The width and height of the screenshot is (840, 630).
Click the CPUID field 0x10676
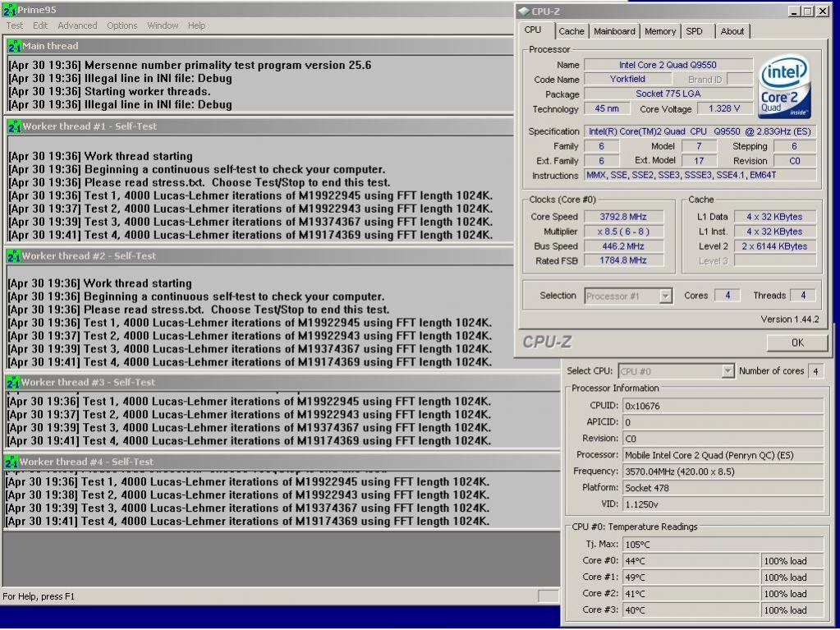pos(723,406)
